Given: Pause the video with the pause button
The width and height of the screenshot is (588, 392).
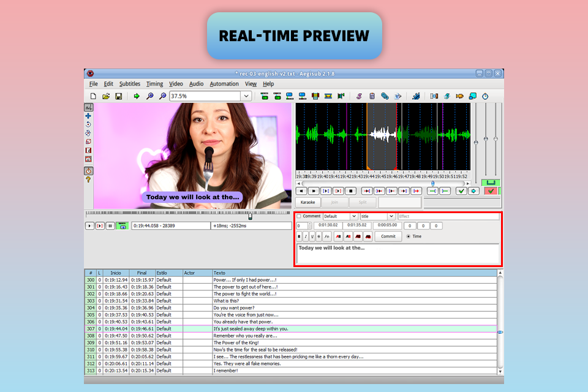Looking at the screenshot, I should coord(110,226).
